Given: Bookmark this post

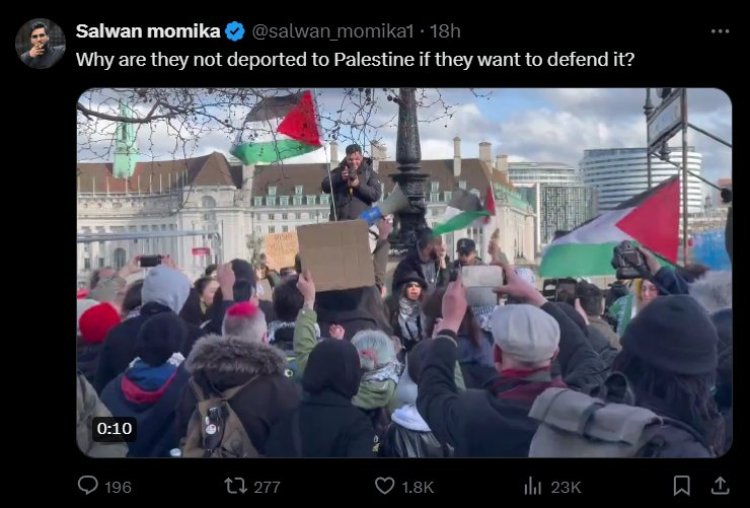Looking at the screenshot, I should (681, 486).
